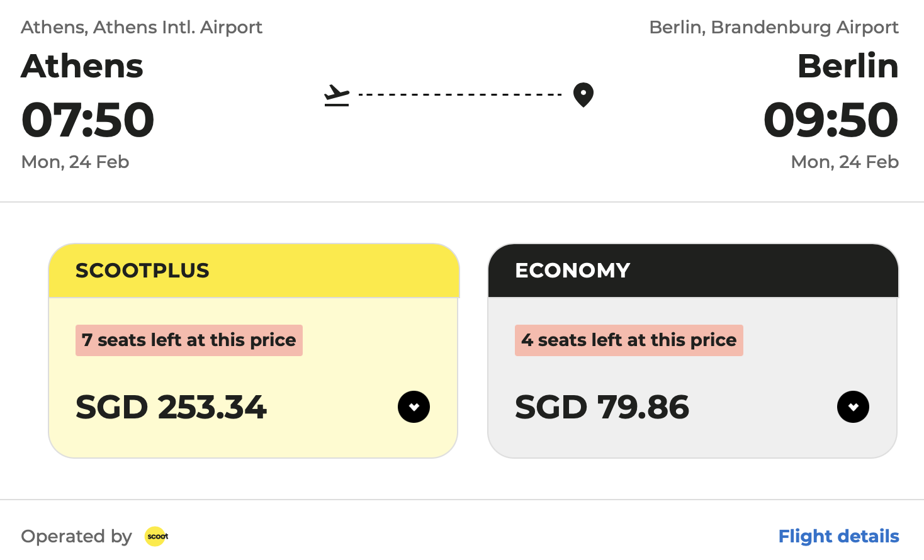This screenshot has height=560, width=924.
Task: Click the 07:50 departure time
Action: click(x=88, y=120)
